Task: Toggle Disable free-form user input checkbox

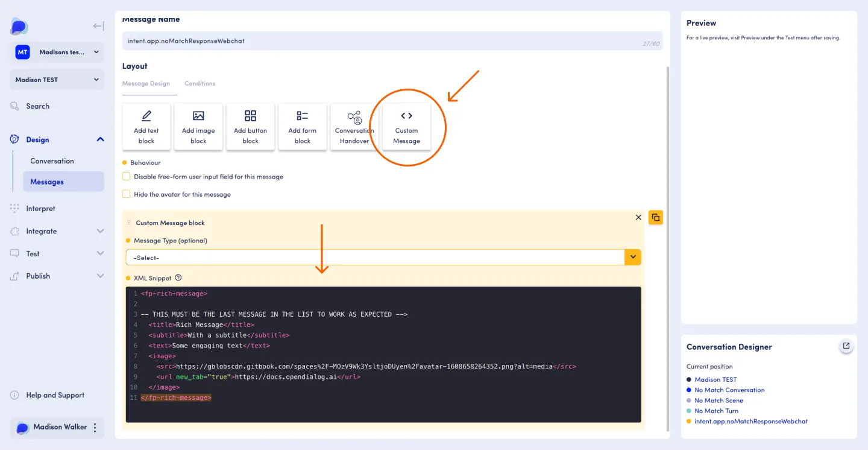Action: coord(127,176)
